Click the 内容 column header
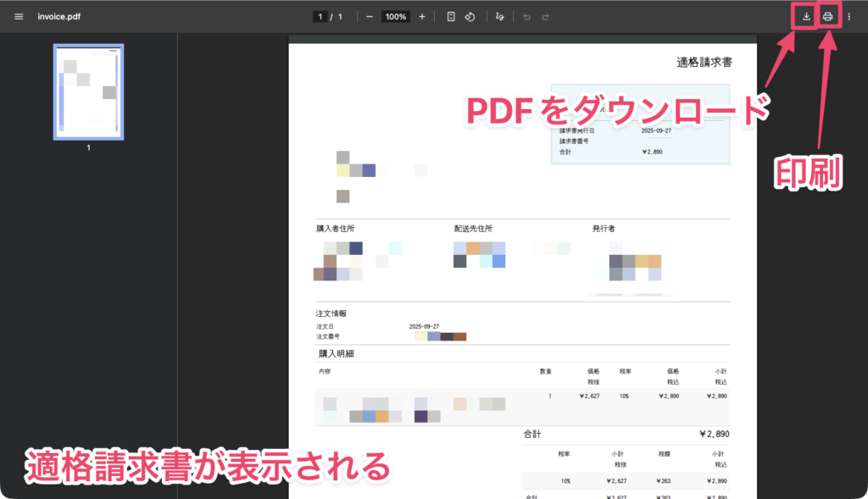The image size is (868, 499). [325, 371]
